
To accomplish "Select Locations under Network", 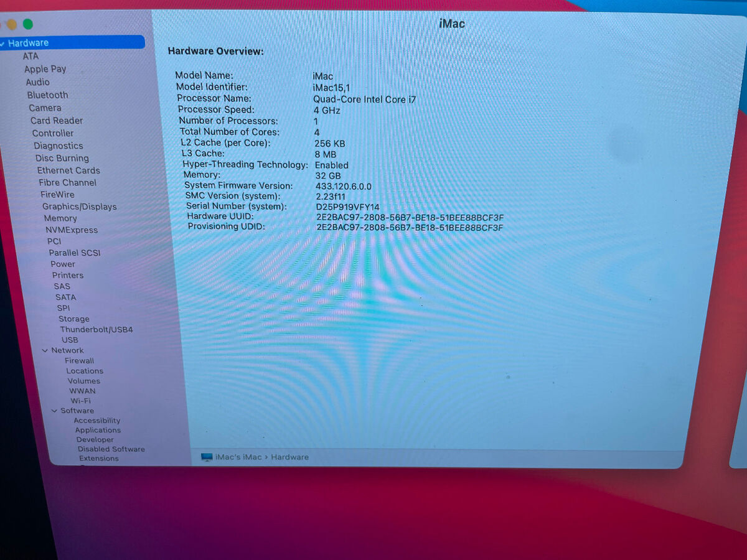I will point(85,371).
